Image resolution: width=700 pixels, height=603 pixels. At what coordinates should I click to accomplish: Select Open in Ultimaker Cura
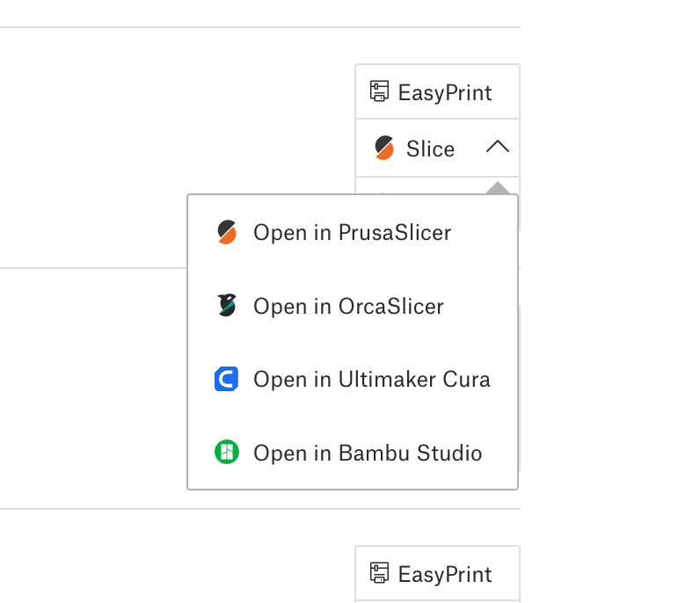353,379
